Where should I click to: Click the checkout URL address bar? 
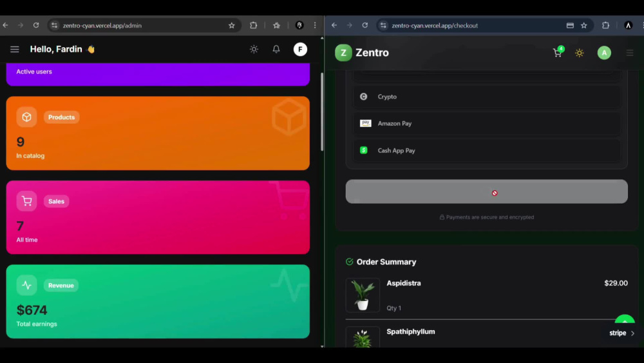(485, 26)
